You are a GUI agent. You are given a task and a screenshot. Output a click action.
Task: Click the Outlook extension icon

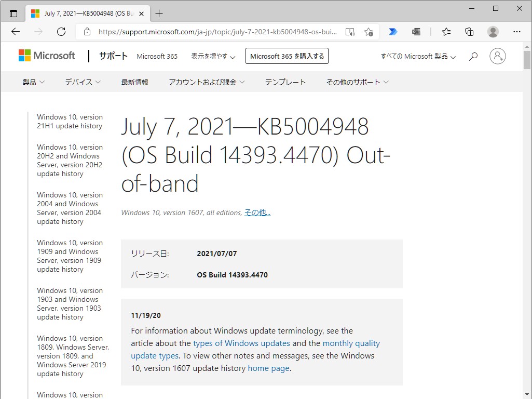(416, 32)
